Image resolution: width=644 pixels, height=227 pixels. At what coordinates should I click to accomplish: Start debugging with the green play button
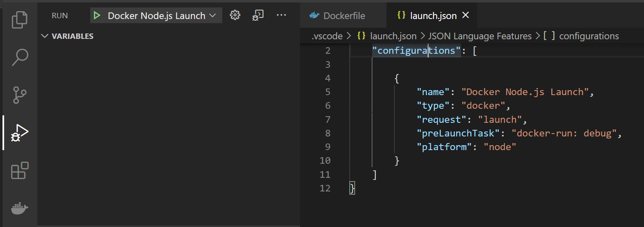click(x=97, y=16)
